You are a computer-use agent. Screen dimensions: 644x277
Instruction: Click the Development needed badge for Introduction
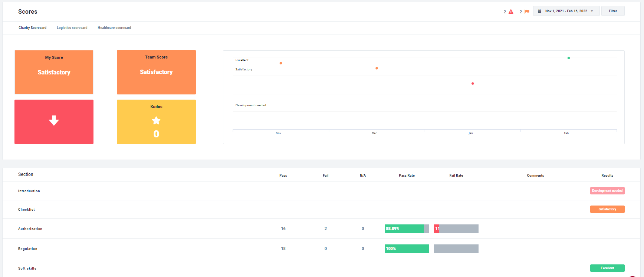[x=607, y=191]
